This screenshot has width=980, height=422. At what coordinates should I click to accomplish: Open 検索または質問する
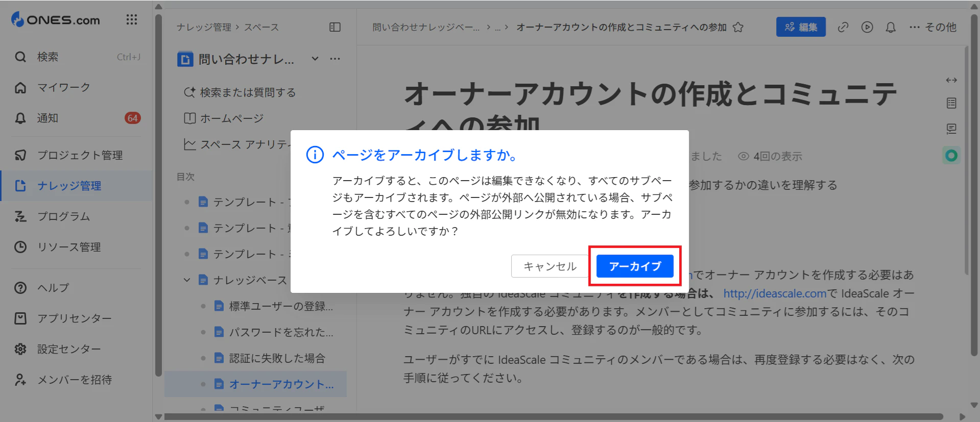[x=240, y=92]
